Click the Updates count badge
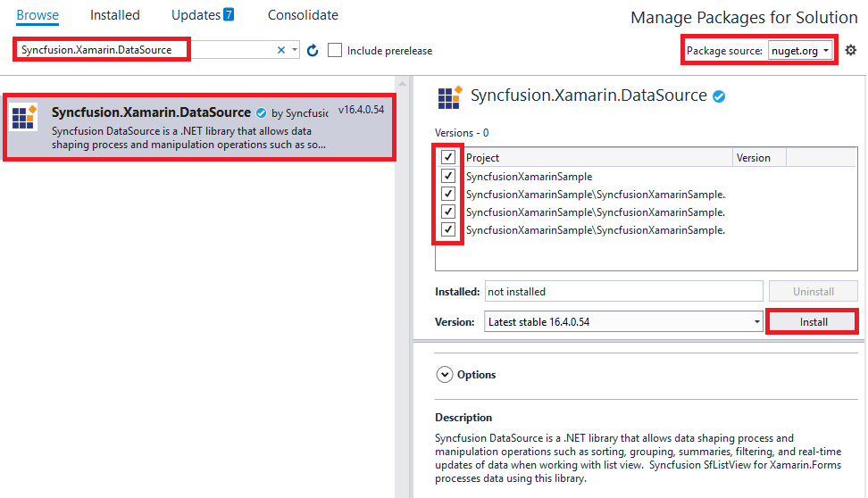Image resolution: width=868 pixels, height=498 pixels. (229, 14)
